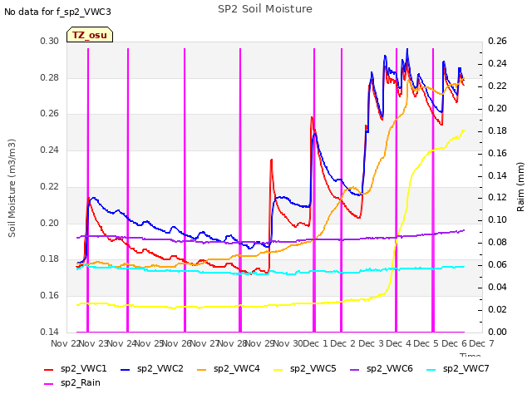The width and height of the screenshot is (532, 399).
Task: Select the sp2_VWC2 legend entry
Action: (152, 369)
